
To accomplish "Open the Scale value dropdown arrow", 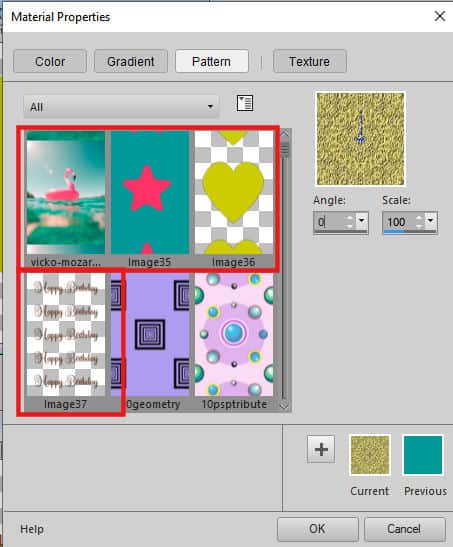I will (431, 220).
